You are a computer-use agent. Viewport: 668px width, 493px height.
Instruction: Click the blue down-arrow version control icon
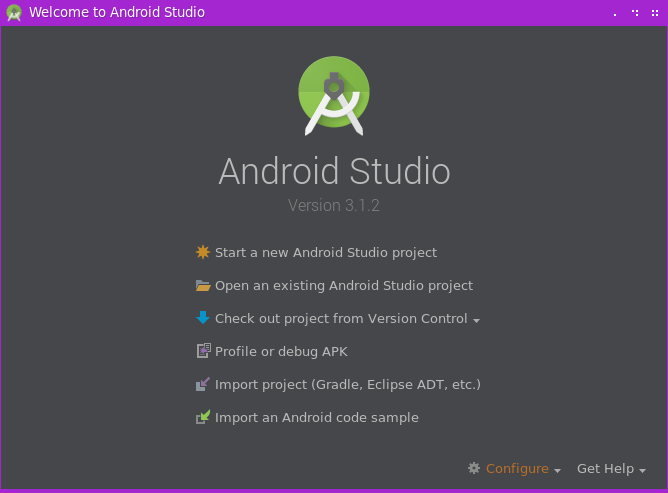click(203, 317)
